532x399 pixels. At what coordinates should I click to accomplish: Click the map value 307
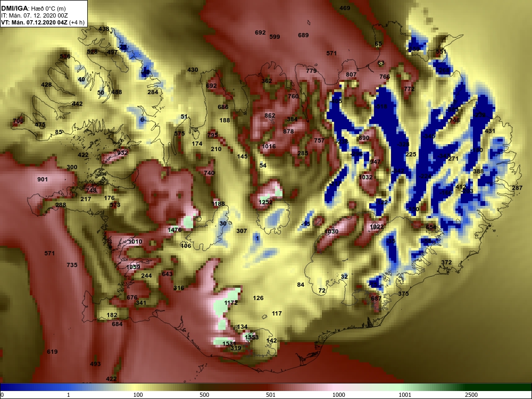tap(242, 231)
